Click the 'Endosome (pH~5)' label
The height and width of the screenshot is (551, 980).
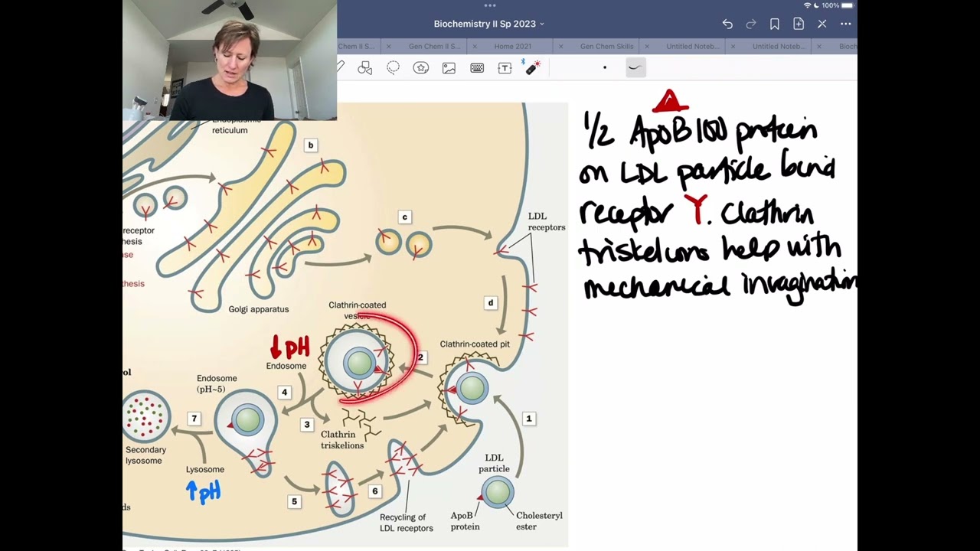217,383
